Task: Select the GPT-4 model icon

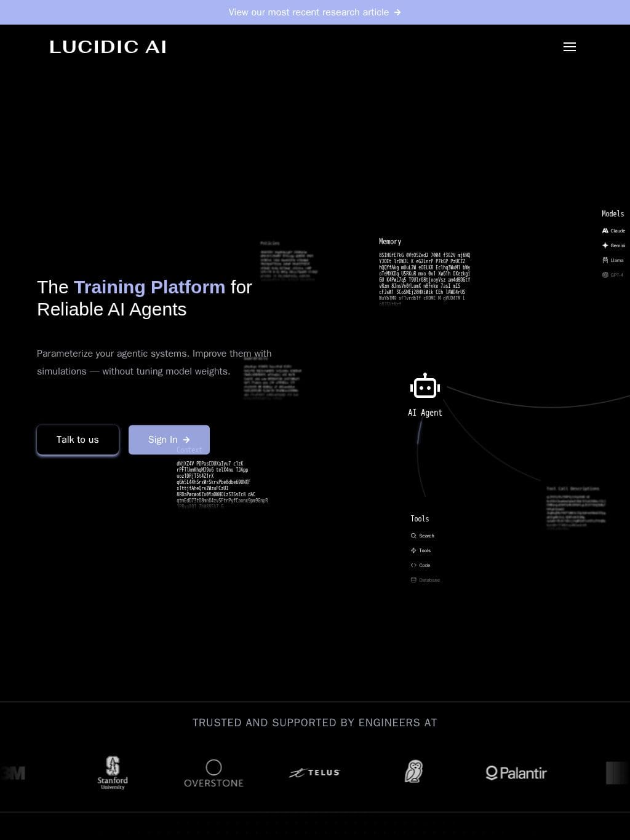Action: [x=605, y=275]
